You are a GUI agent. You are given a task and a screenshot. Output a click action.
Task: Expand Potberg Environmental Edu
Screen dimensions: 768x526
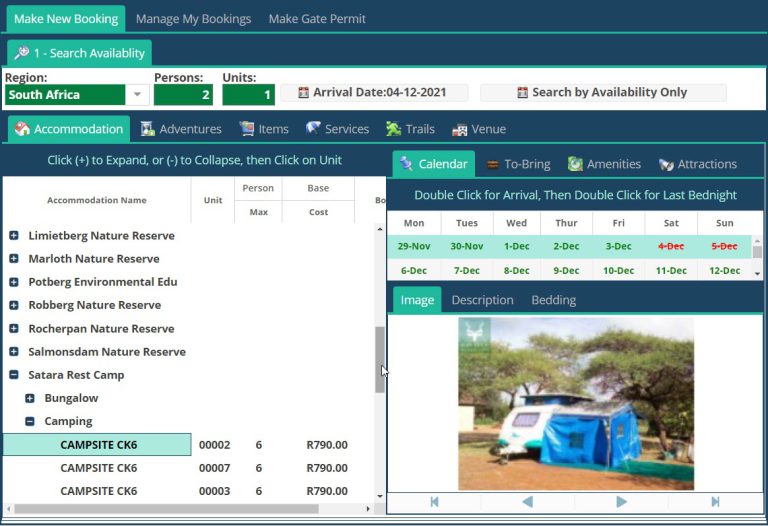(14, 282)
